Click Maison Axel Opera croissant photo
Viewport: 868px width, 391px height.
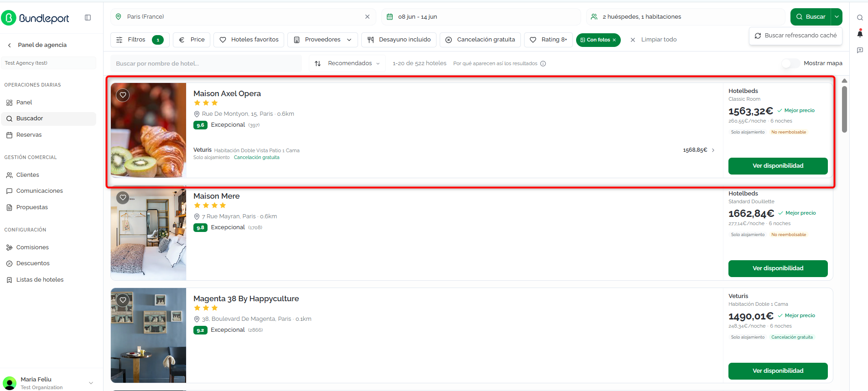pyautogui.click(x=148, y=130)
